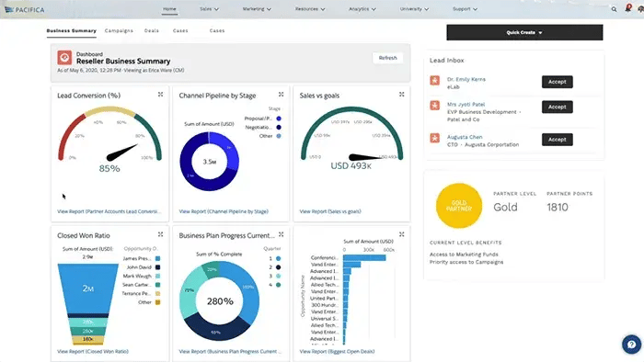Viewport: 644px width, 362px height.
Task: Expand the Closed Won Ratio chart
Action: [x=160, y=234]
